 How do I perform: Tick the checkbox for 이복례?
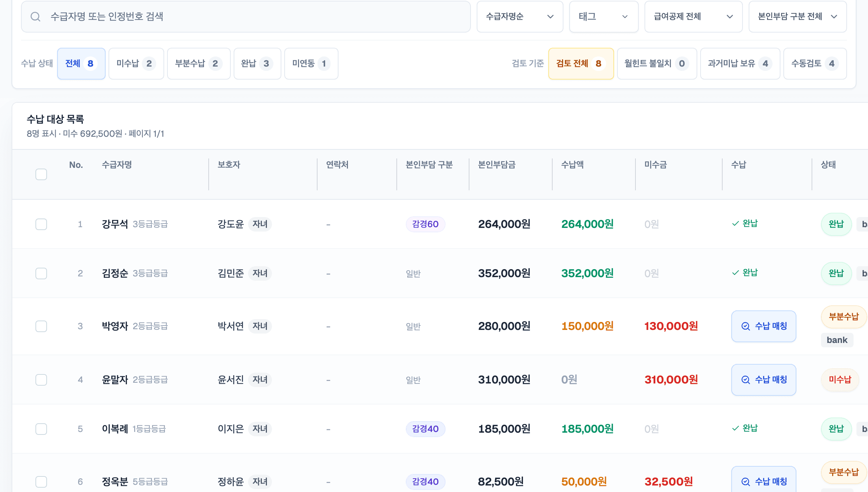[41, 429]
